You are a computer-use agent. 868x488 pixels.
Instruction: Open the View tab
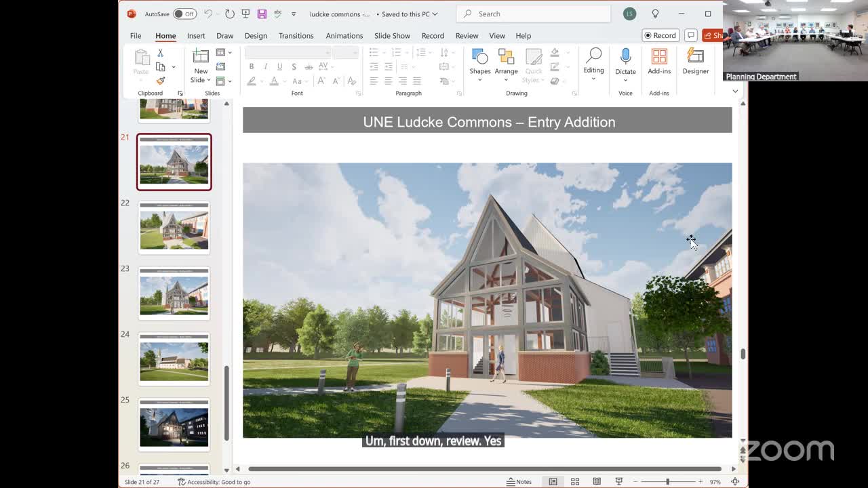pyautogui.click(x=497, y=35)
